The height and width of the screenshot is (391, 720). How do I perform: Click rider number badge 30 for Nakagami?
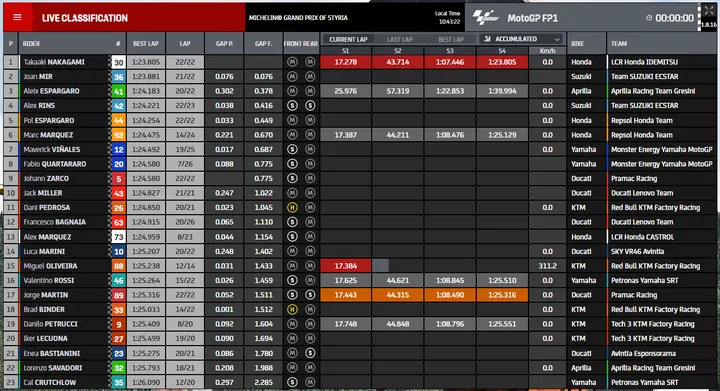(118, 62)
